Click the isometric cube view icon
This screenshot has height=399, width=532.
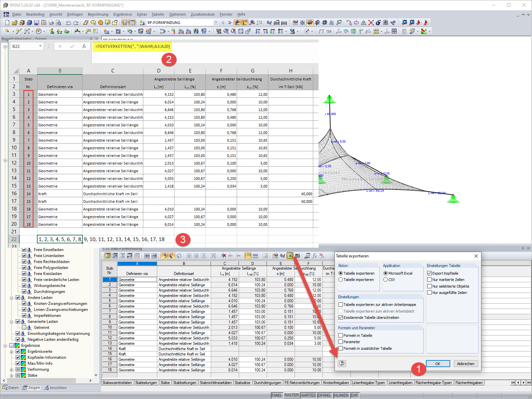[241, 31]
